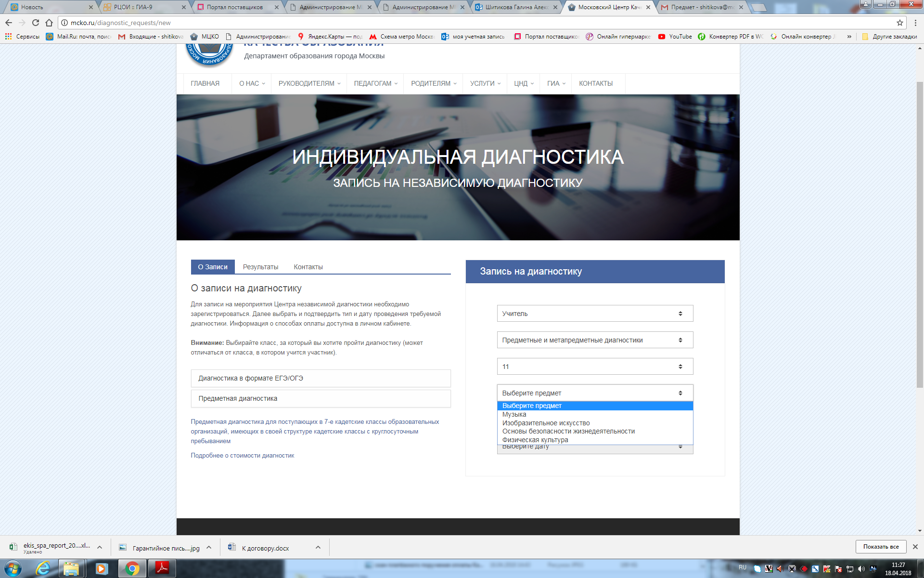Expand the УСЛУГИ menu
This screenshot has width=924, height=578.
[x=485, y=84]
